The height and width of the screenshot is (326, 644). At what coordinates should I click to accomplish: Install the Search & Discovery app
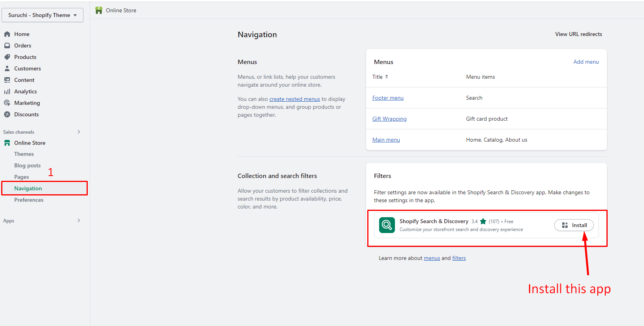point(574,225)
